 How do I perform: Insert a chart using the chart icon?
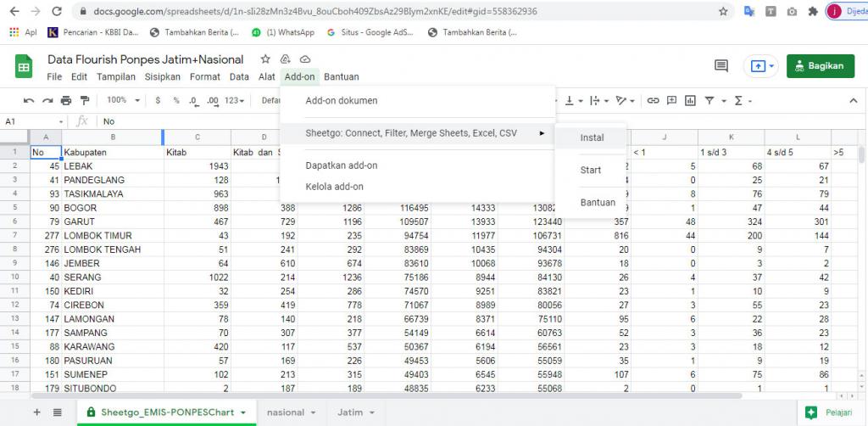[690, 100]
